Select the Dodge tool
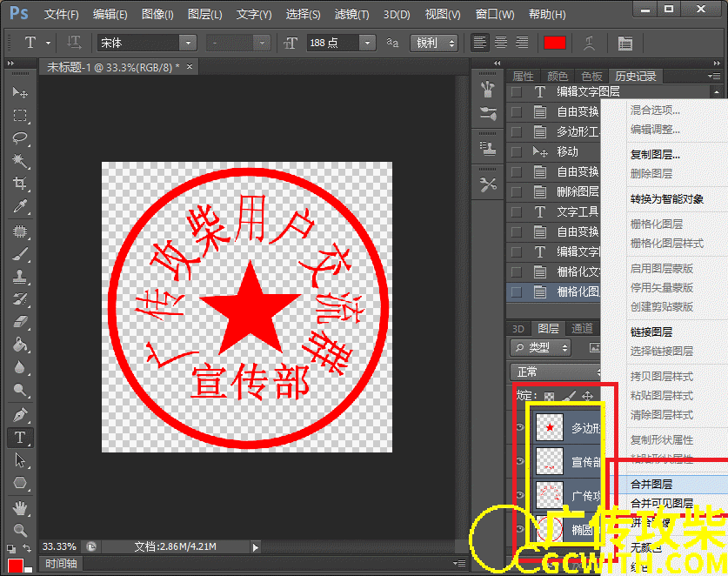 20,390
